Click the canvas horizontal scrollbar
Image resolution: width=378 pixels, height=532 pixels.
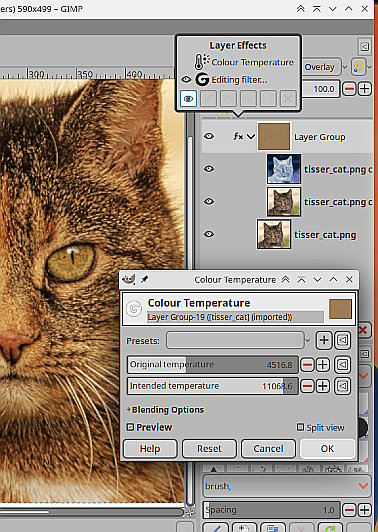(92, 512)
